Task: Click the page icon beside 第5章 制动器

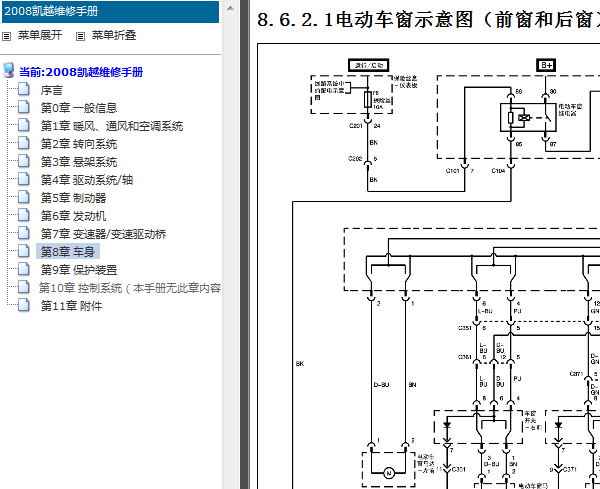Action: (24, 197)
